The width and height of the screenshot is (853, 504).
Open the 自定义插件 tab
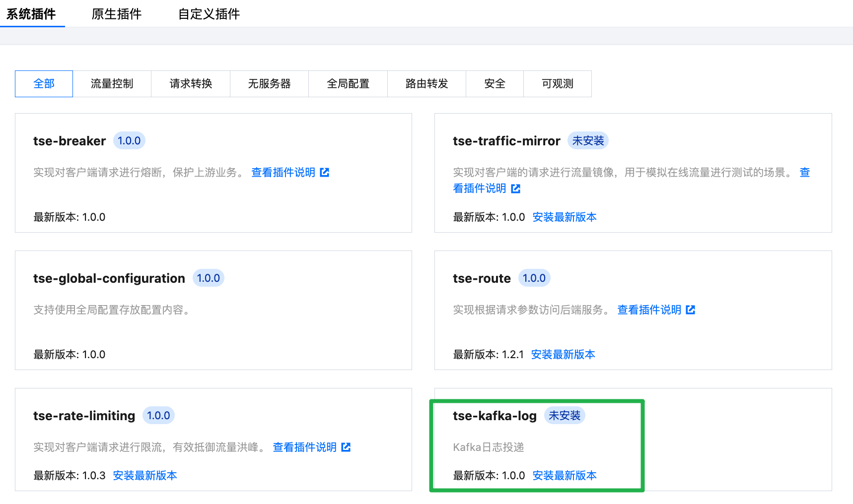pos(209,14)
